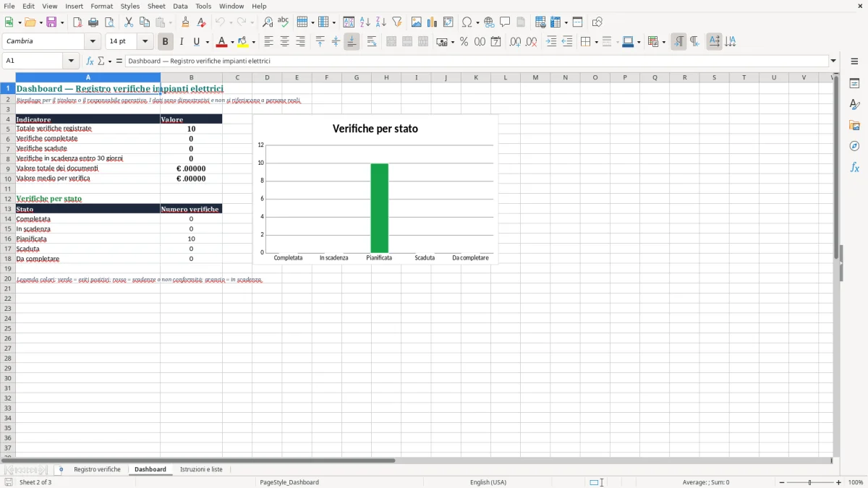Click Increase Indent icon
868x488 pixels.
(x=551, y=42)
